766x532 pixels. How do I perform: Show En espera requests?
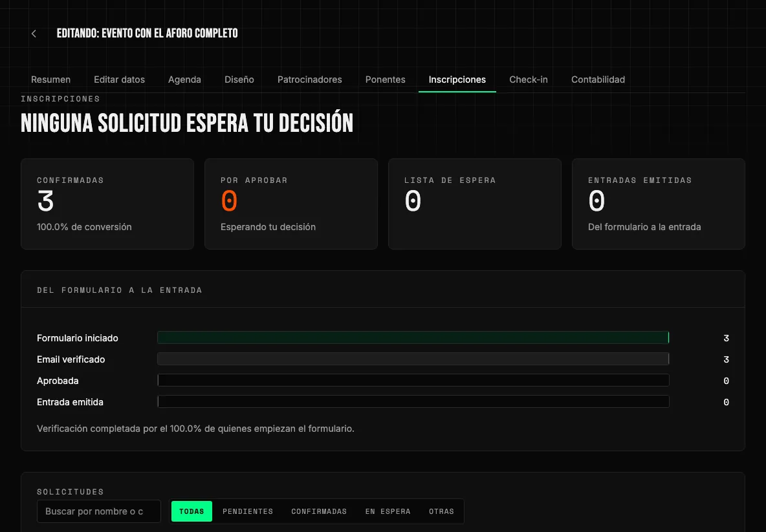pyautogui.click(x=388, y=511)
